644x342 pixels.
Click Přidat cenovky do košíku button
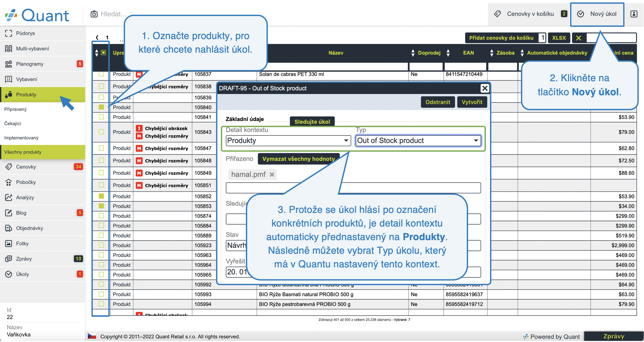(x=501, y=38)
